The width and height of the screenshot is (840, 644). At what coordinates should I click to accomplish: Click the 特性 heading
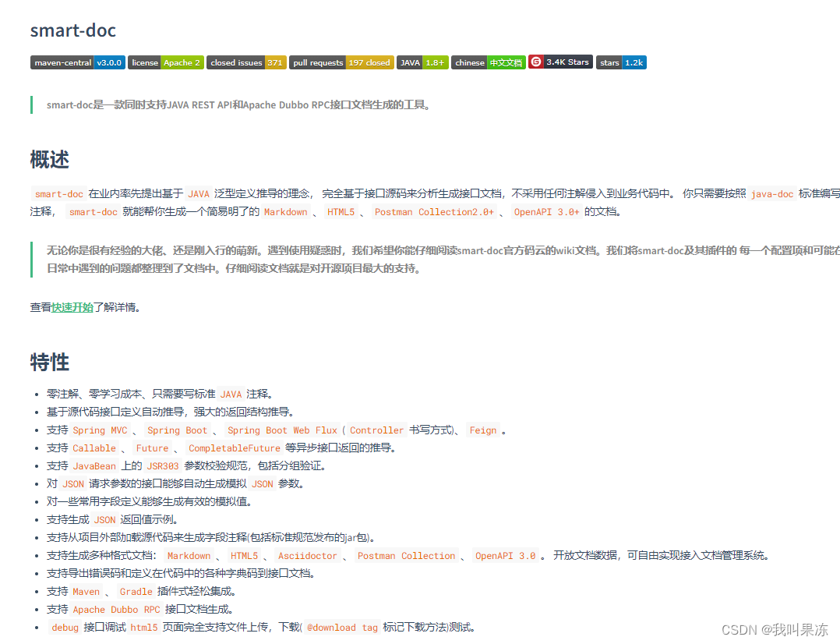coord(49,362)
